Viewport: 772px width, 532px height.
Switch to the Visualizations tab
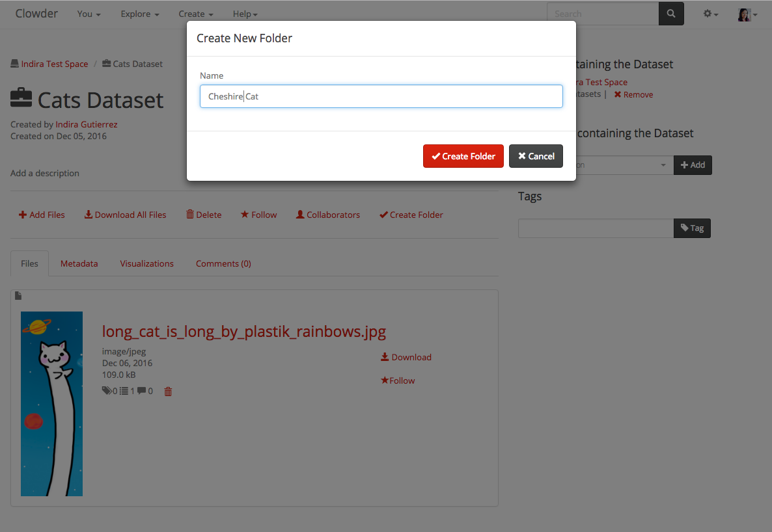pos(146,263)
